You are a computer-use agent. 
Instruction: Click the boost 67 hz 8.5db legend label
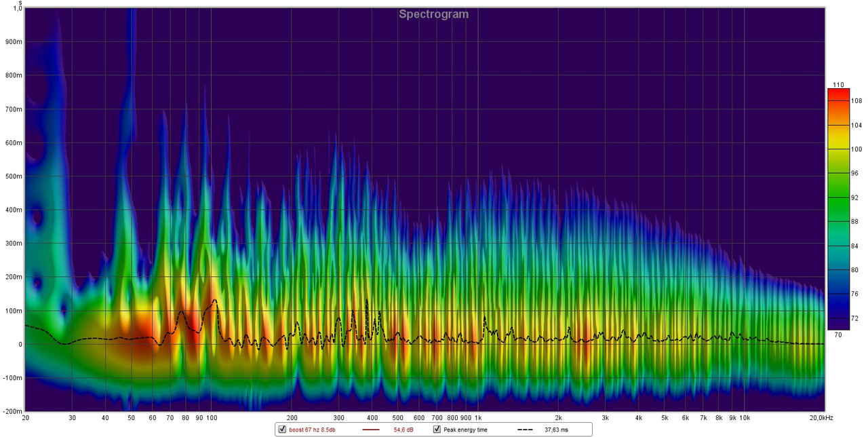tap(313, 430)
